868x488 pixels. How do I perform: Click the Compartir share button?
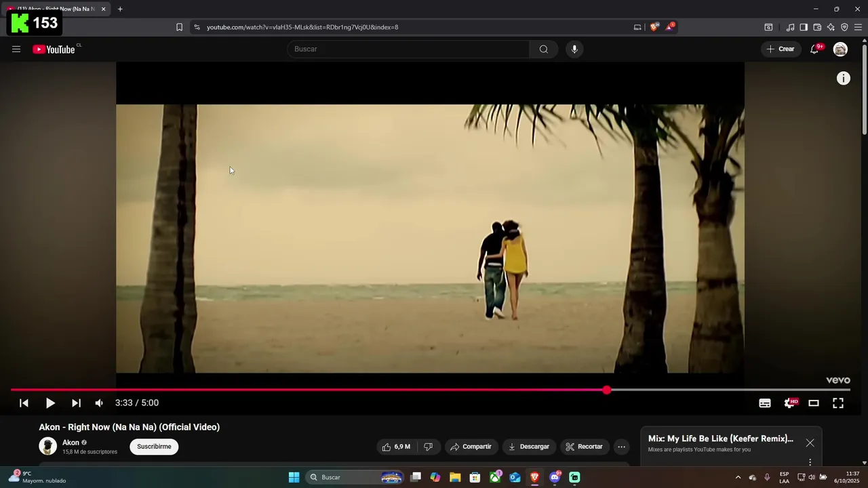point(471,447)
